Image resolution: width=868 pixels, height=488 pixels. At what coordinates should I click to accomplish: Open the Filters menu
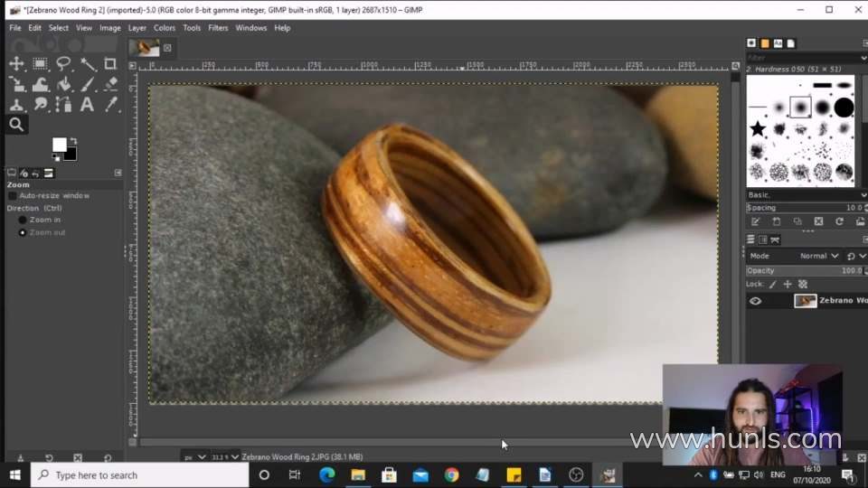(218, 28)
